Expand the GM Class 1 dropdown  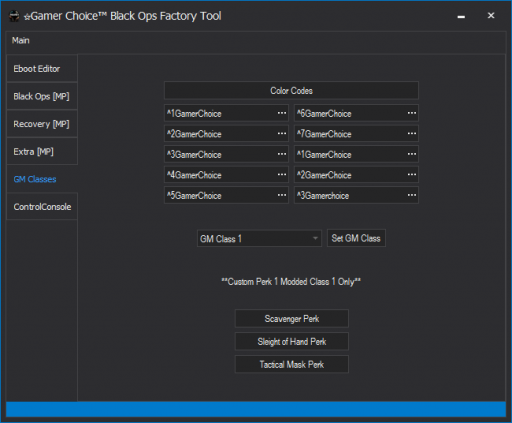click(x=259, y=238)
